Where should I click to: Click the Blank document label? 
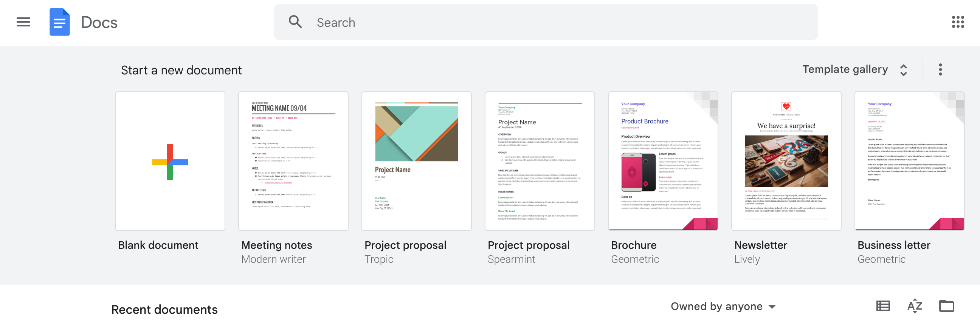click(x=158, y=245)
